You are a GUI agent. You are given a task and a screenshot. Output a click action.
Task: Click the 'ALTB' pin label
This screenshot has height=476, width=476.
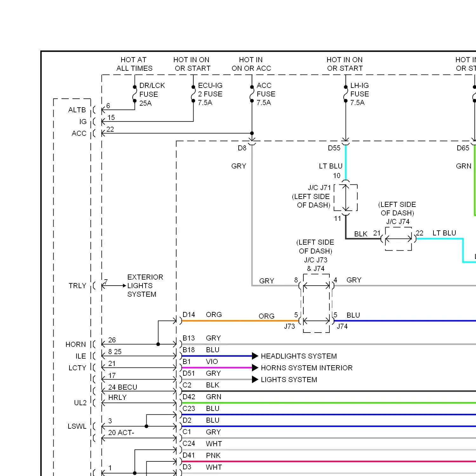pos(77,110)
